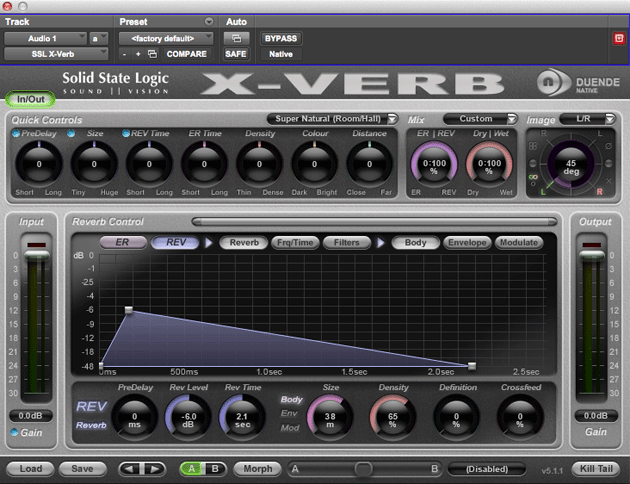Open the (Disabled) morph mode dropdown
Image resolution: width=630 pixels, height=484 pixels.
(x=487, y=469)
